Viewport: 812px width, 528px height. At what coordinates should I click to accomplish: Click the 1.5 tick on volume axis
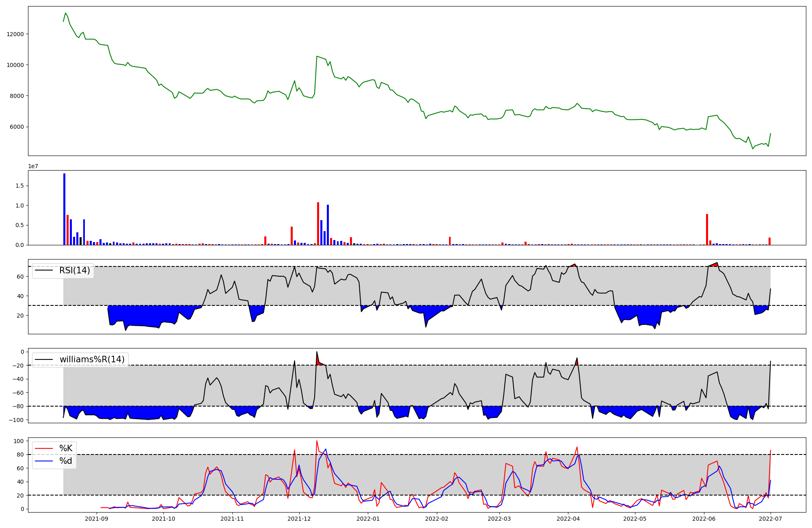19,186
